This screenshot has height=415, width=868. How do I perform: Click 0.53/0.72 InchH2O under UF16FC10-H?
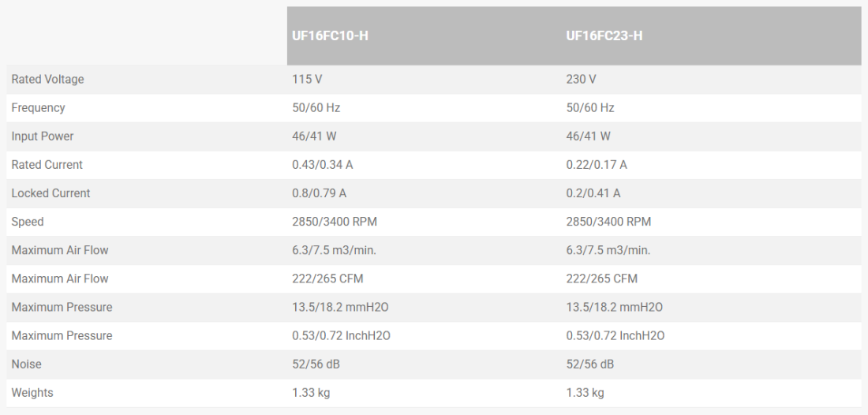click(x=341, y=335)
